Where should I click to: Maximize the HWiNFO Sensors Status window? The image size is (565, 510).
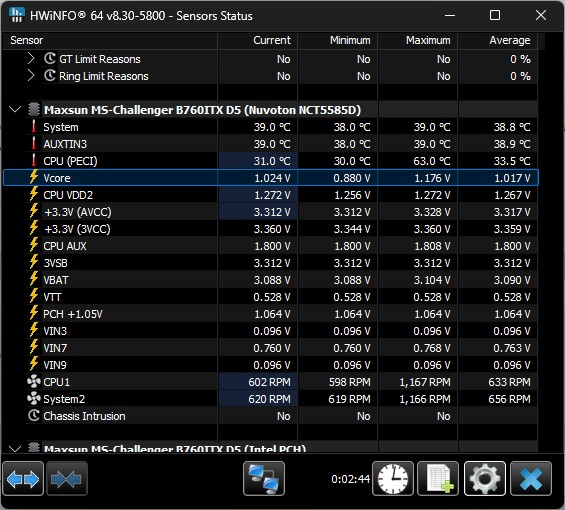tap(495, 15)
